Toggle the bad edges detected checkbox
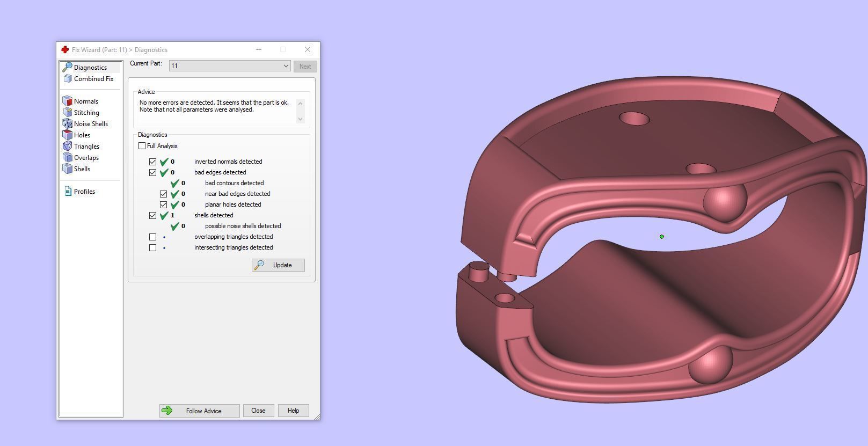The image size is (868, 446). [x=152, y=172]
